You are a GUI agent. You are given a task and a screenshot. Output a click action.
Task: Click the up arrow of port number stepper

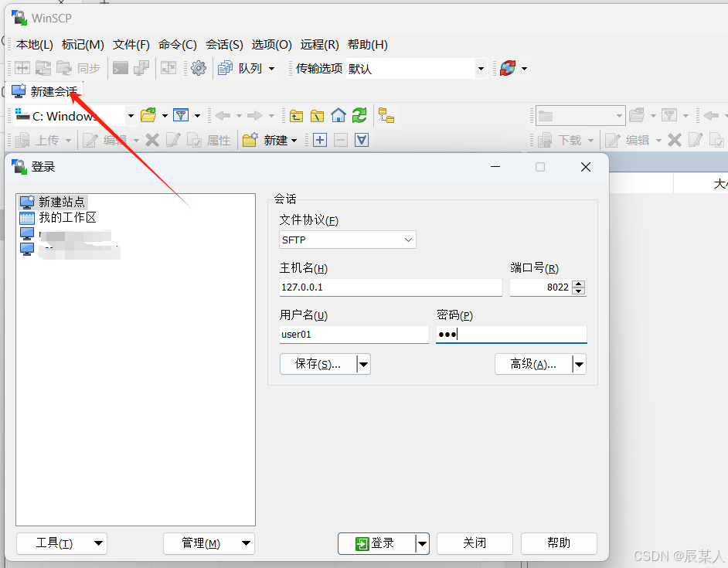(x=579, y=284)
